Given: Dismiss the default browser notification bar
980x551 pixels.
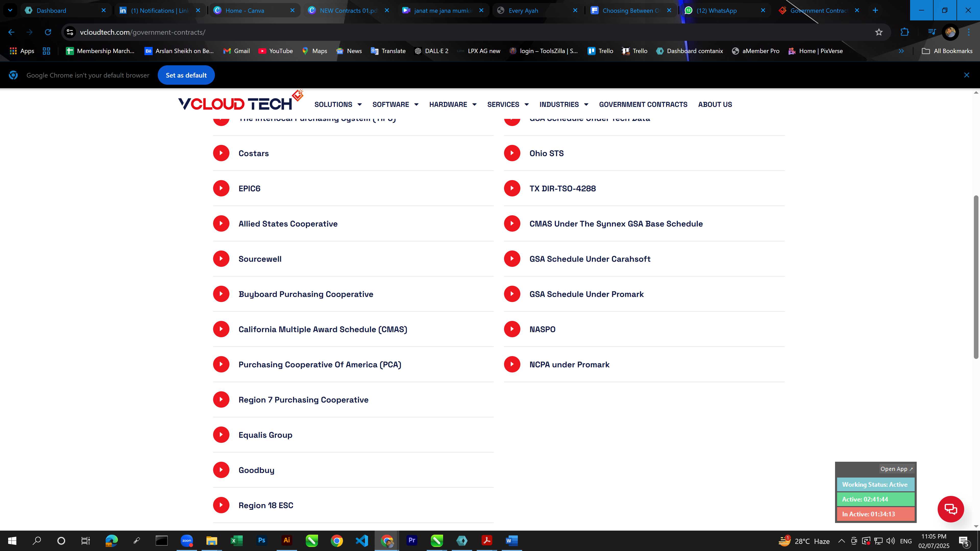Looking at the screenshot, I should pos(967,75).
